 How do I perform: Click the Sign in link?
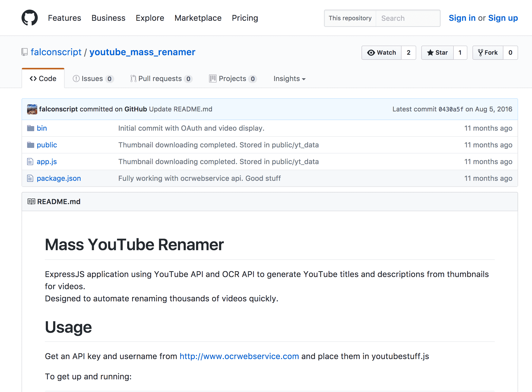tap(462, 18)
